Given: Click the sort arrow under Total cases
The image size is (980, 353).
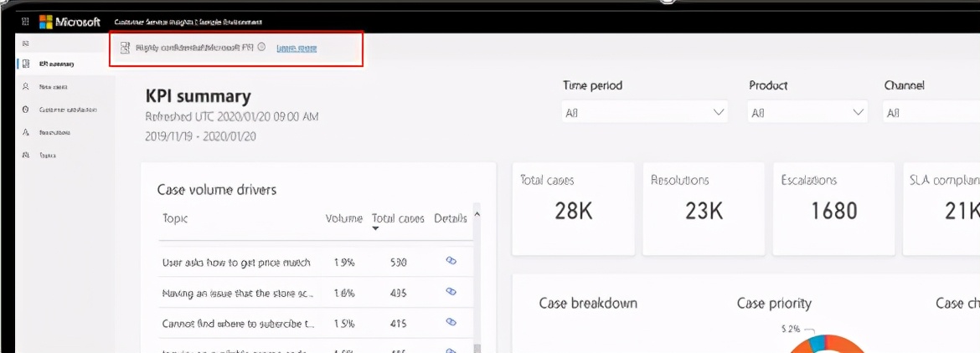Looking at the screenshot, I should coord(375,229).
